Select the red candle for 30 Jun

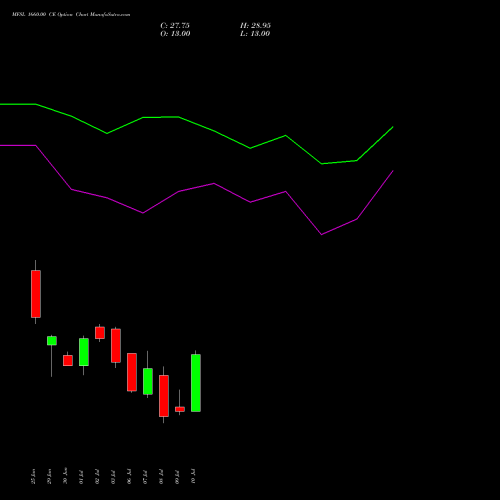pos(68,360)
